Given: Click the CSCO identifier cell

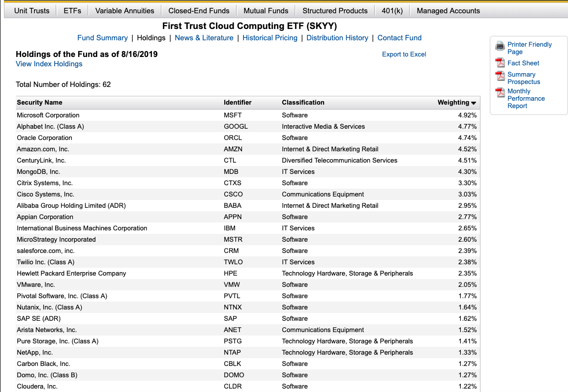Looking at the screenshot, I should tap(233, 195).
